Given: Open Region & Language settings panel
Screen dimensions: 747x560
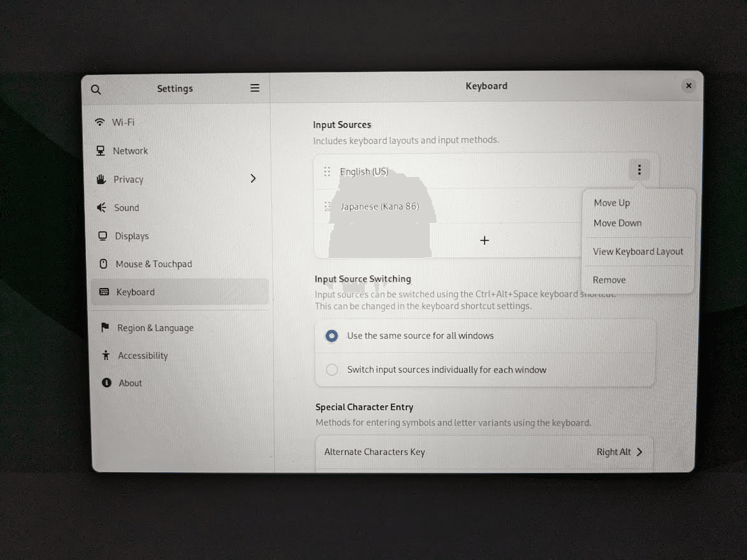Looking at the screenshot, I should (180, 327).
